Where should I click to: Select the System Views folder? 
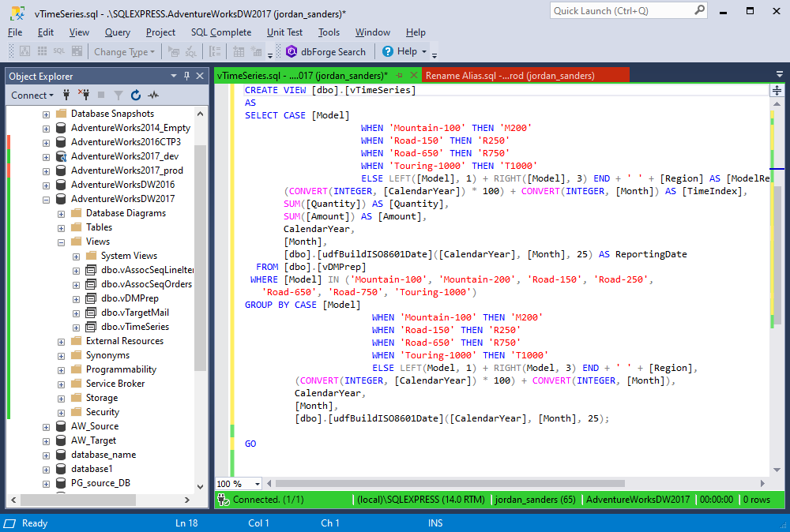click(x=129, y=256)
